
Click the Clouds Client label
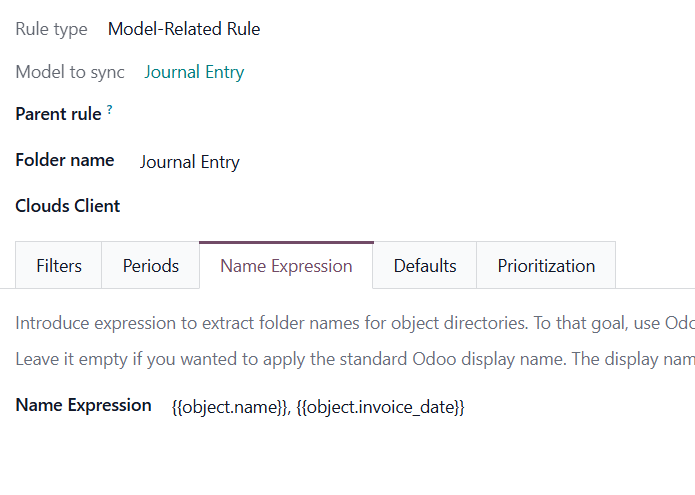click(68, 206)
